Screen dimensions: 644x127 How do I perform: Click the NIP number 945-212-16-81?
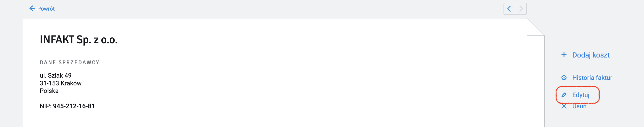coord(74,106)
